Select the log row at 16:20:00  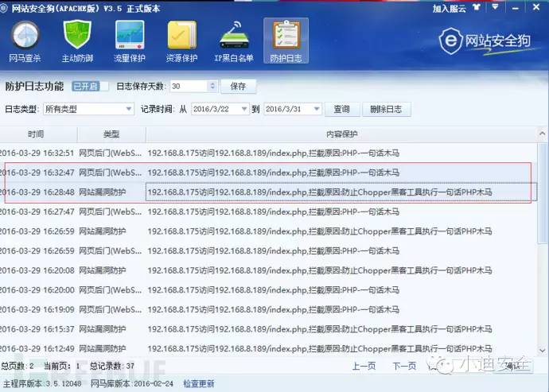[268, 290]
